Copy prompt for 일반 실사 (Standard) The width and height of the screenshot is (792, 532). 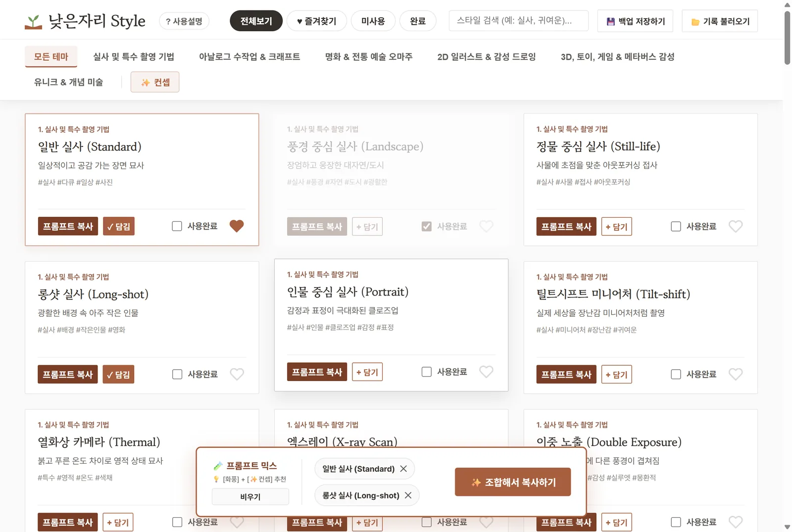[68, 226]
